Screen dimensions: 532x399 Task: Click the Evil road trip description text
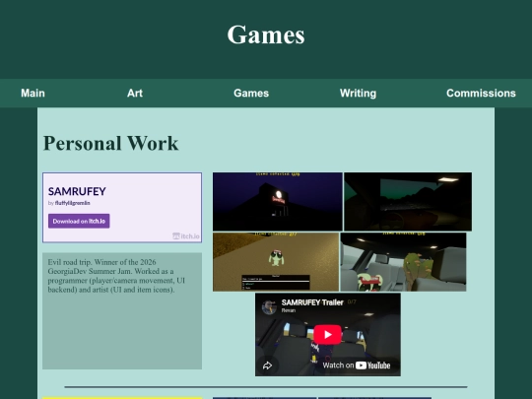[116, 276]
